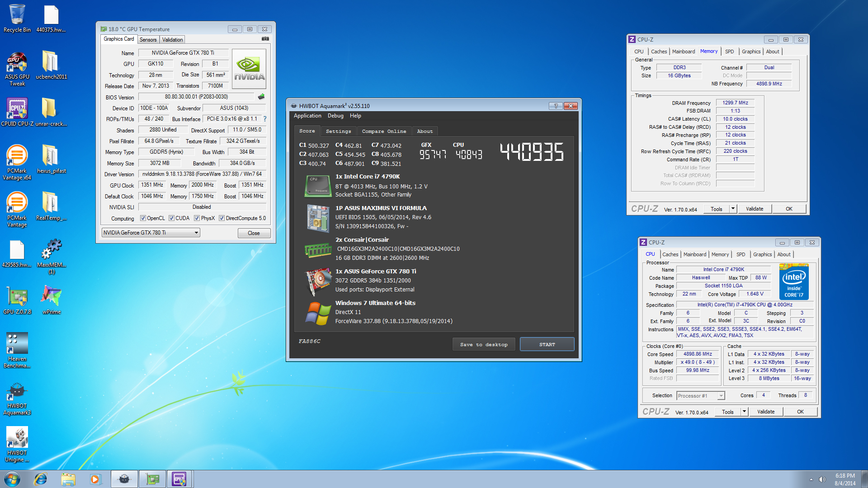Open Internet Explorer from taskbar
868x488 pixels.
[41, 479]
